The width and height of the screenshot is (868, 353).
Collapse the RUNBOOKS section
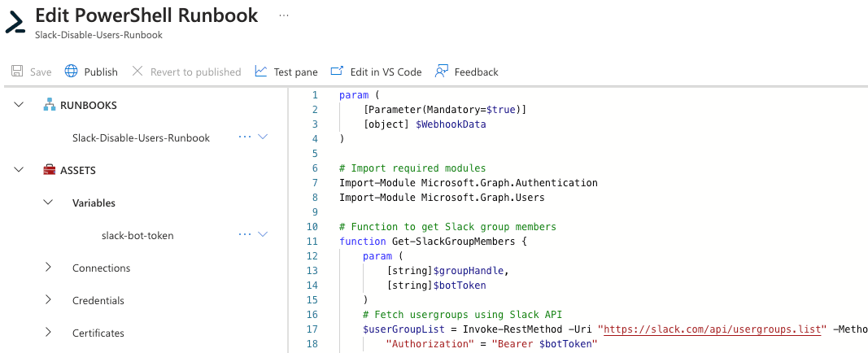pyautogui.click(x=19, y=105)
